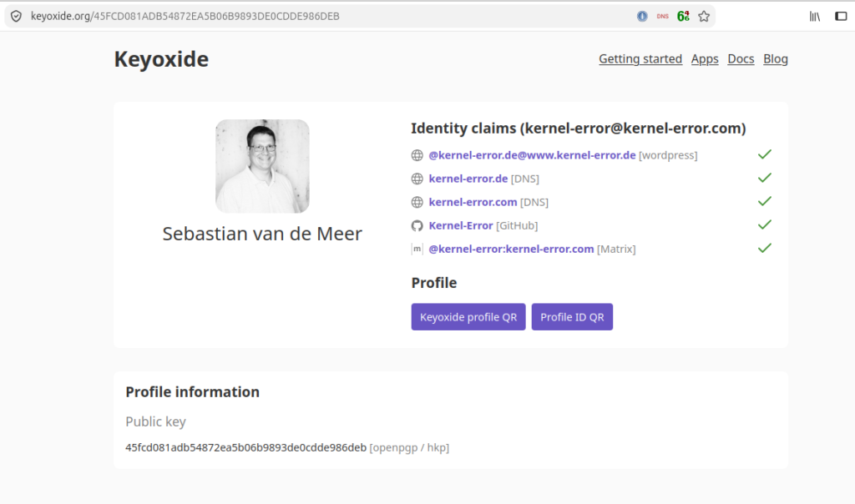
Task: Open the blue extension icon in address bar
Action: tap(642, 17)
